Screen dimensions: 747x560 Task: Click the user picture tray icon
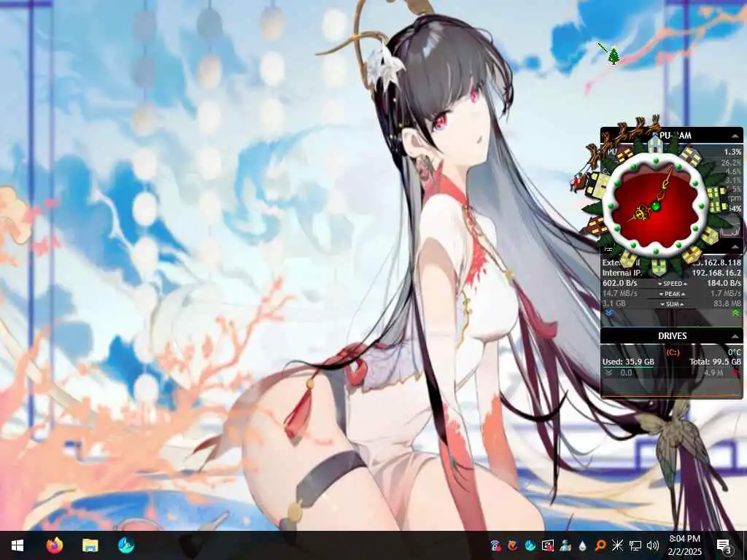[565, 545]
